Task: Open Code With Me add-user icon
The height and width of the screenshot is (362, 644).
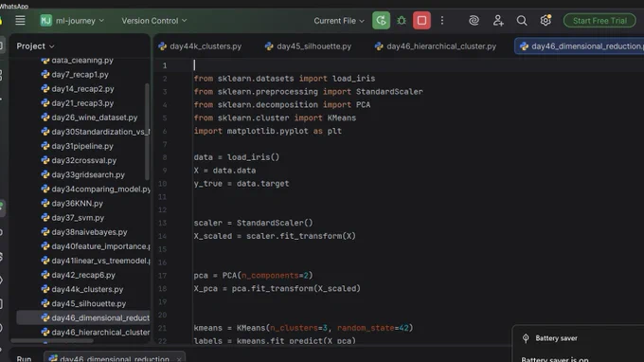Action: point(498,21)
